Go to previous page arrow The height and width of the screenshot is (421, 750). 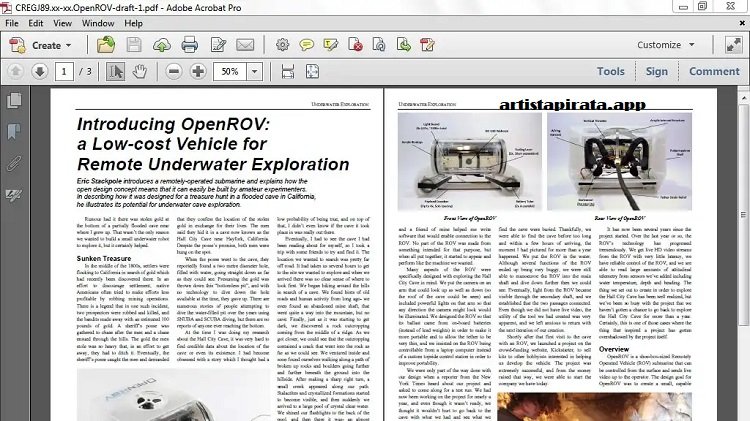[x=15, y=72]
